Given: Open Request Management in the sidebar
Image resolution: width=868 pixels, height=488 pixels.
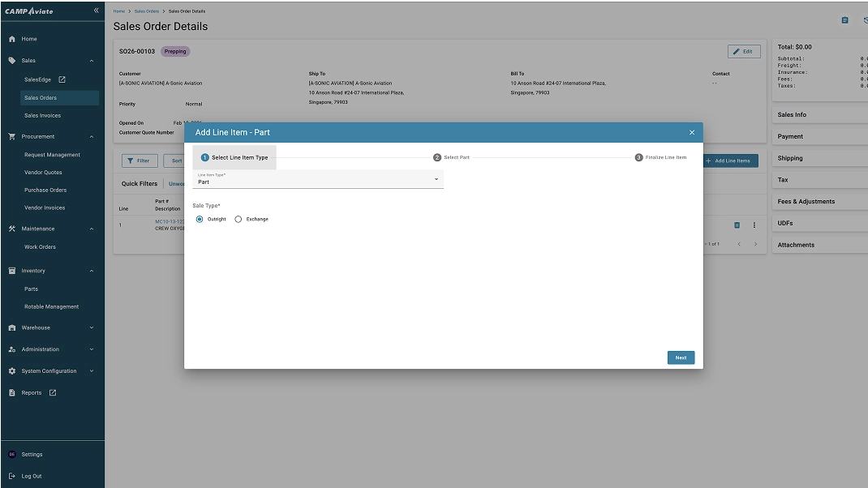Looking at the screenshot, I should pyautogui.click(x=52, y=155).
